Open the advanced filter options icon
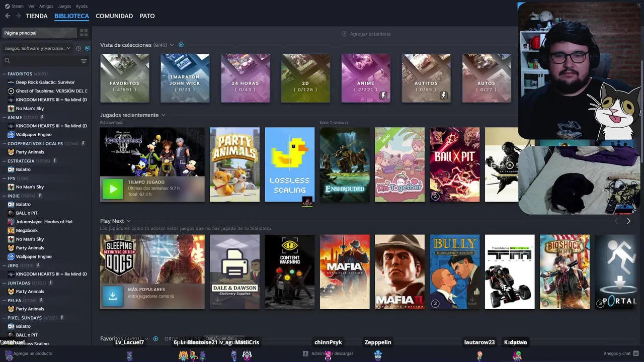The height and width of the screenshot is (362, 644). point(84,61)
